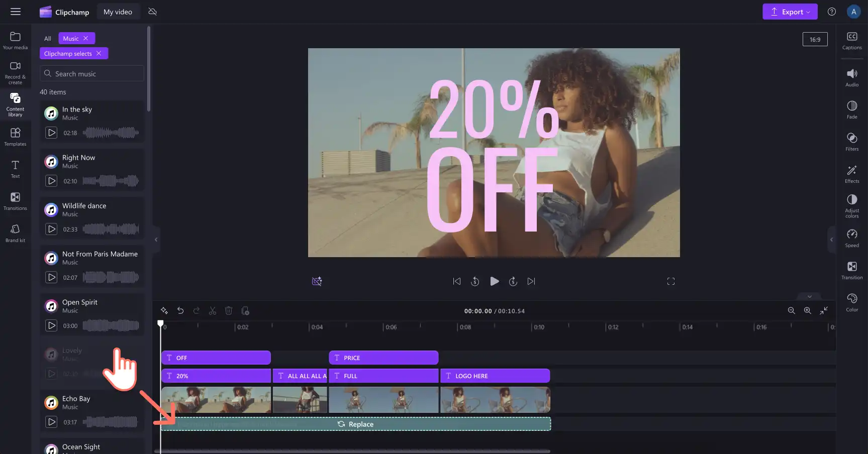Image resolution: width=868 pixels, height=454 pixels.
Task: Click the undo arrow in timeline toolbar
Action: tap(180, 311)
